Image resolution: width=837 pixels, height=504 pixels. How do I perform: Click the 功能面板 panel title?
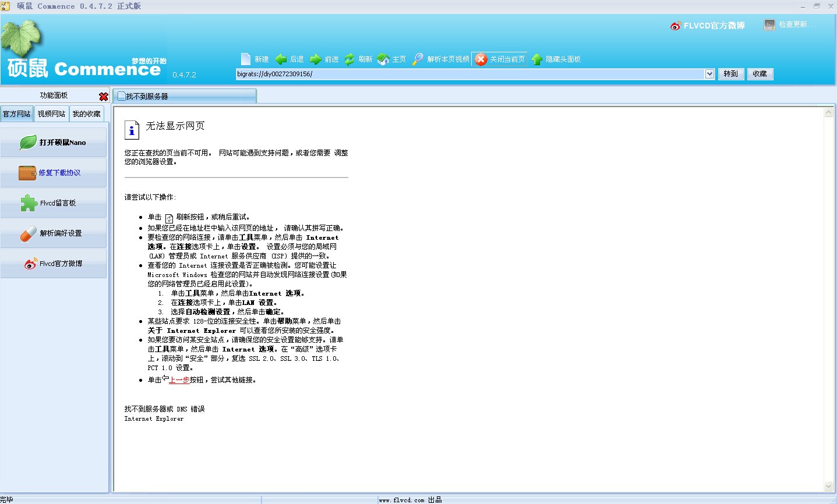coord(54,95)
